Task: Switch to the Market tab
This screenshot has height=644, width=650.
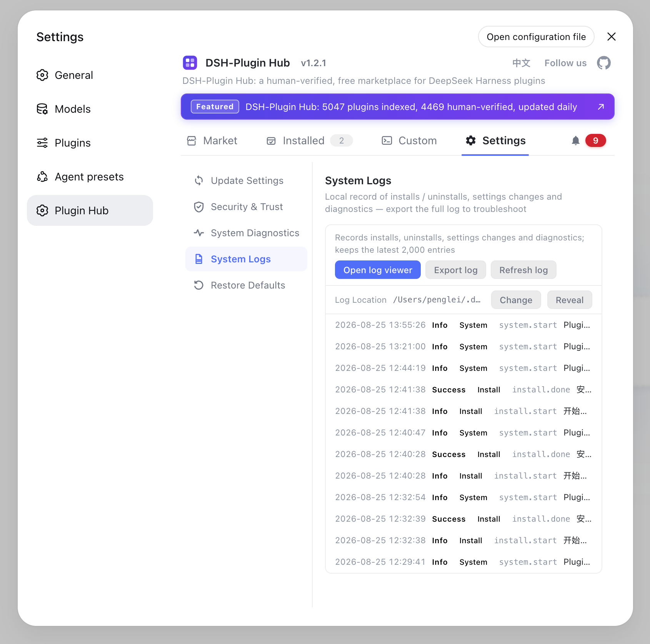Action: pyautogui.click(x=212, y=141)
